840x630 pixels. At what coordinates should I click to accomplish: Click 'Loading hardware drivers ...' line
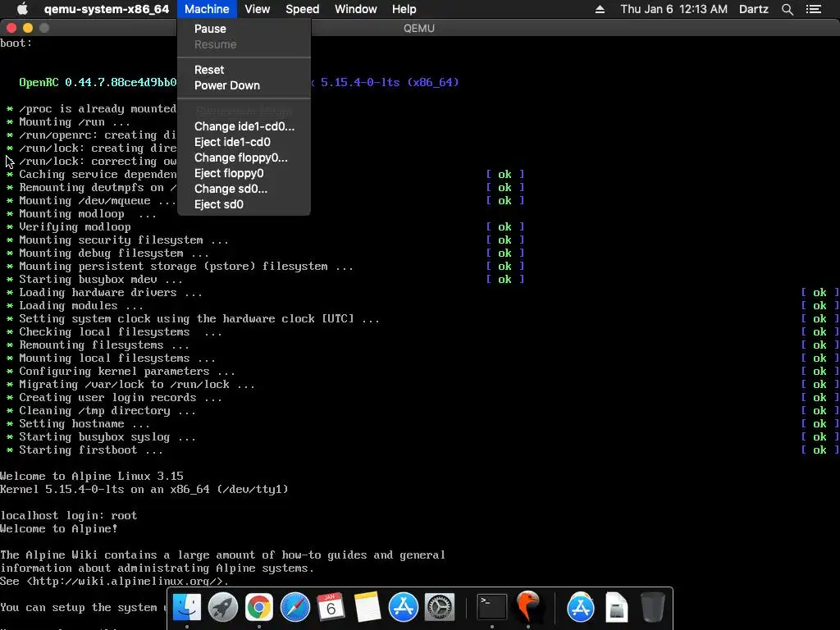tap(111, 293)
